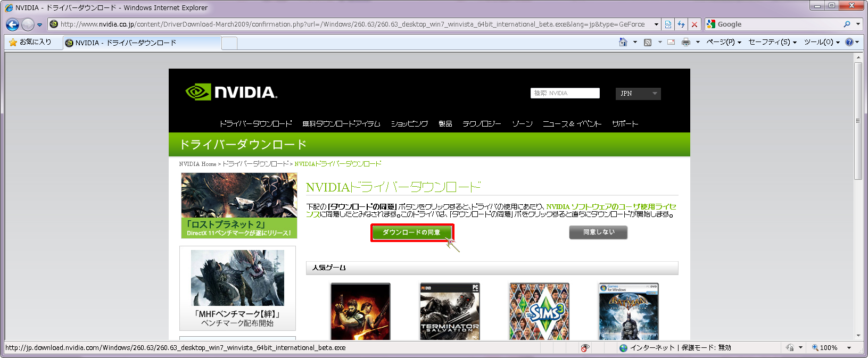Click the popup blocker eye icon in status bar
868x358 pixels.
pos(585,348)
